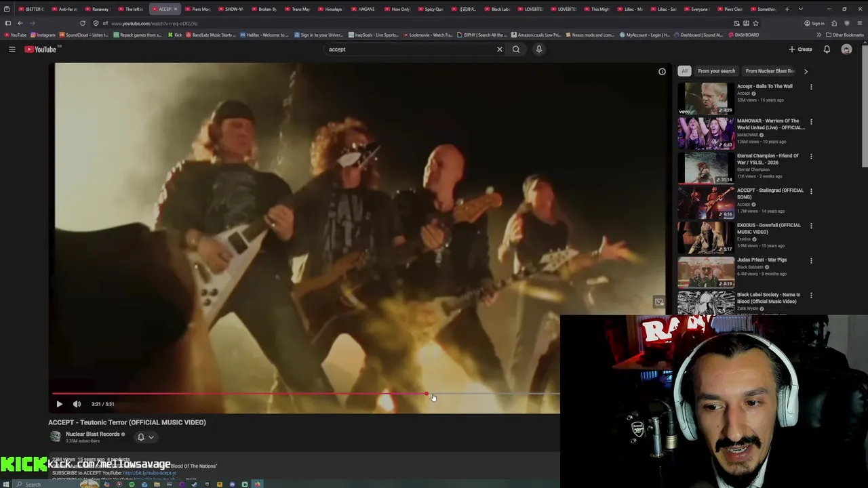The width and height of the screenshot is (868, 488).
Task: Go back in the browser
Action: point(20,23)
